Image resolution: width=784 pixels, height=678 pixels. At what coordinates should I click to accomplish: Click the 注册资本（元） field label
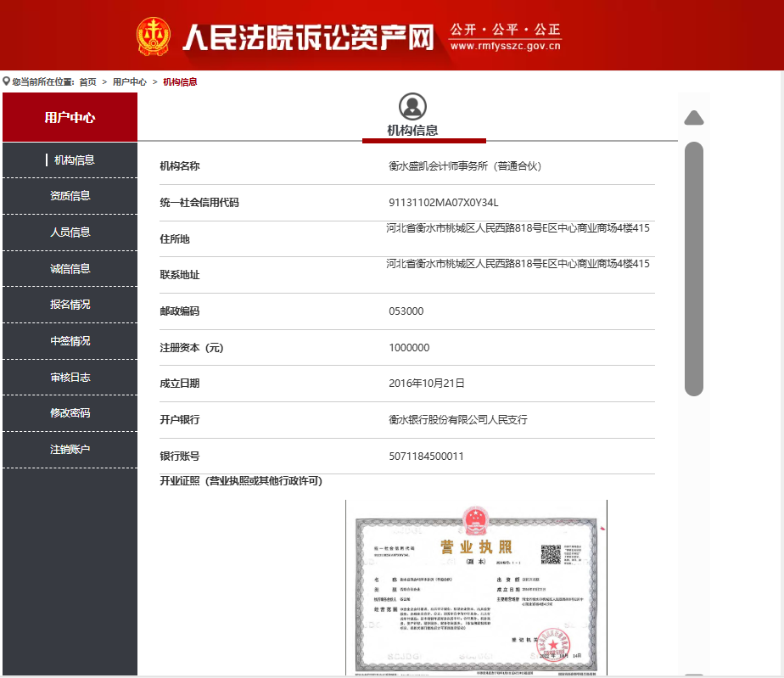click(x=192, y=348)
